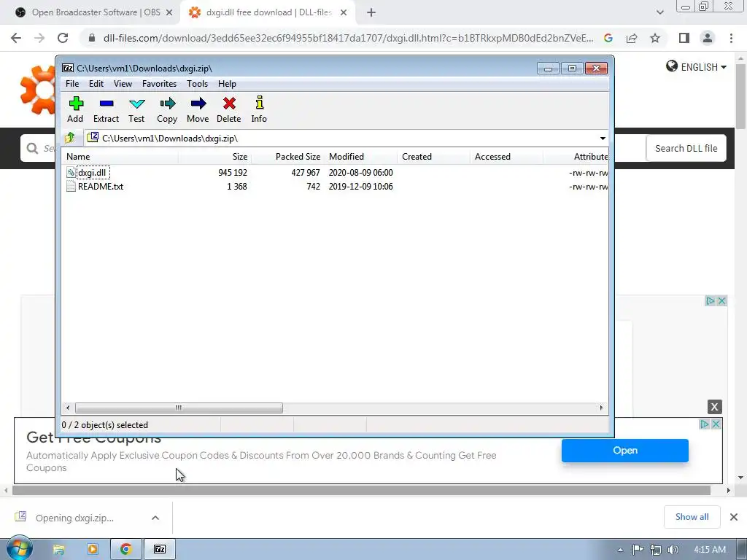747x560 pixels.
Task: Click the Chrome address bar URL
Action: coord(348,38)
